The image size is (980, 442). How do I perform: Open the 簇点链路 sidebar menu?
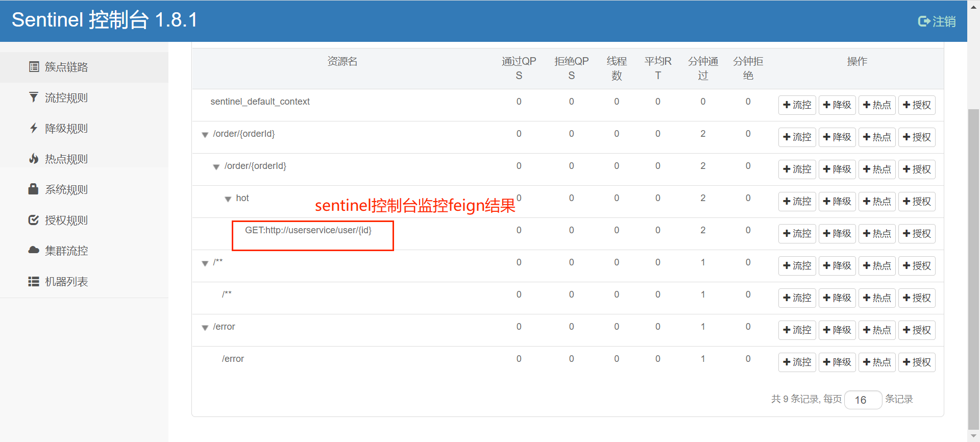(84, 67)
